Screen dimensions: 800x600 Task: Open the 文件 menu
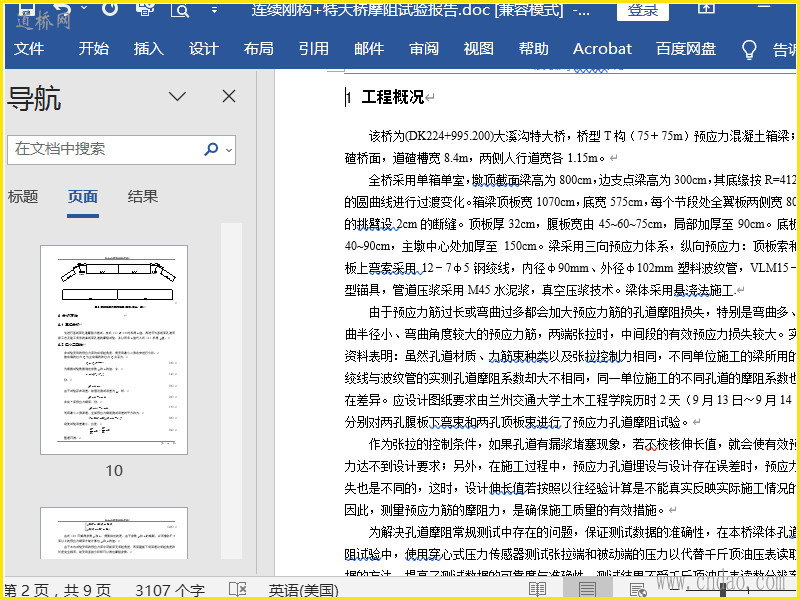(x=29, y=49)
